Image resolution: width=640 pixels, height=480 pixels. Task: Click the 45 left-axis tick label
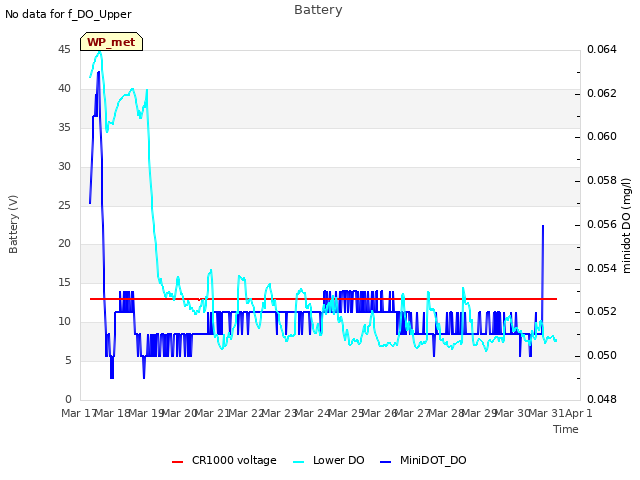click(x=64, y=49)
